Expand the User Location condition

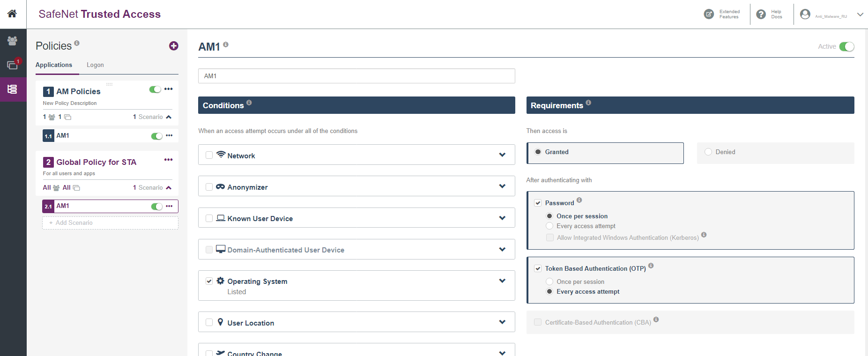pyautogui.click(x=502, y=322)
